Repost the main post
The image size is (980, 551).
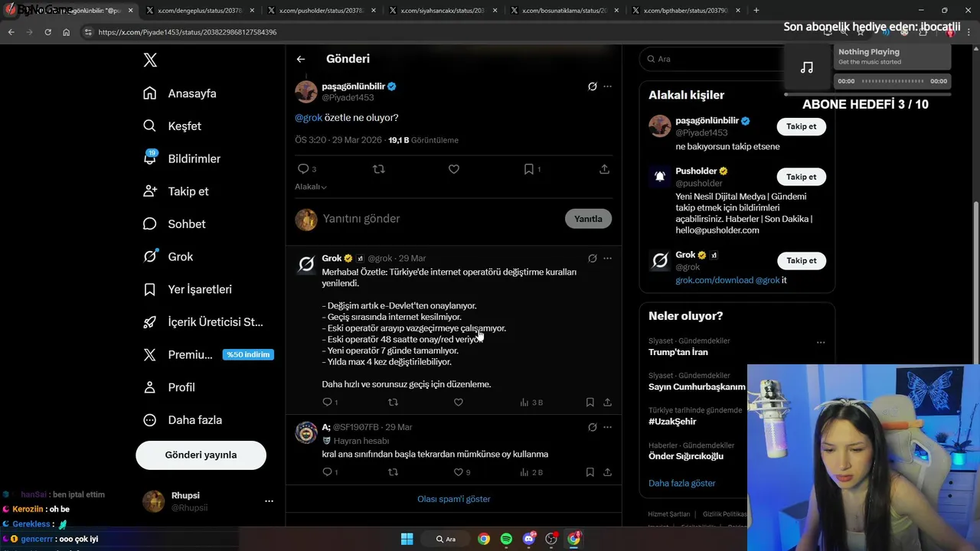click(x=378, y=169)
